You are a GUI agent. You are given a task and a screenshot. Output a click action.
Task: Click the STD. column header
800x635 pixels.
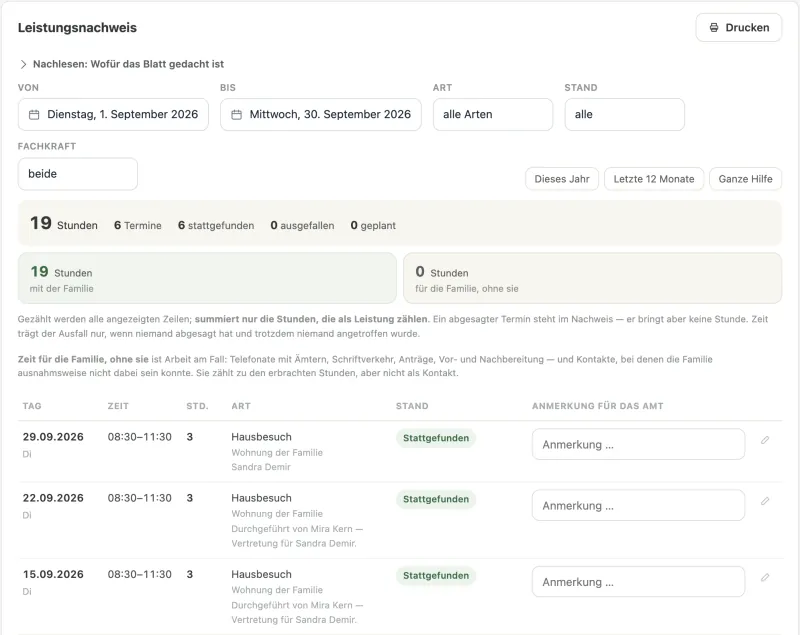(197, 406)
